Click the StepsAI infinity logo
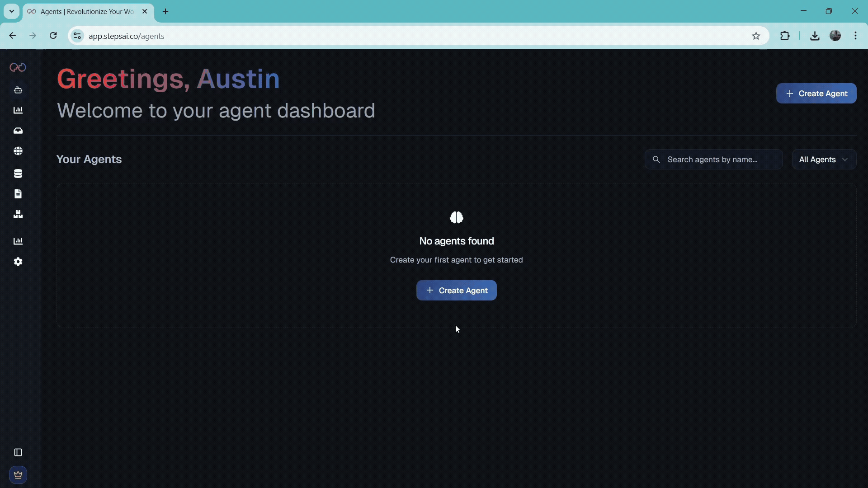This screenshot has width=868, height=488. tap(18, 67)
